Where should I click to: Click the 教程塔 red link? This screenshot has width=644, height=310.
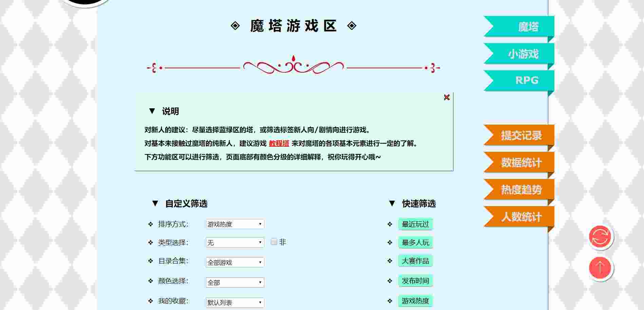(279, 143)
